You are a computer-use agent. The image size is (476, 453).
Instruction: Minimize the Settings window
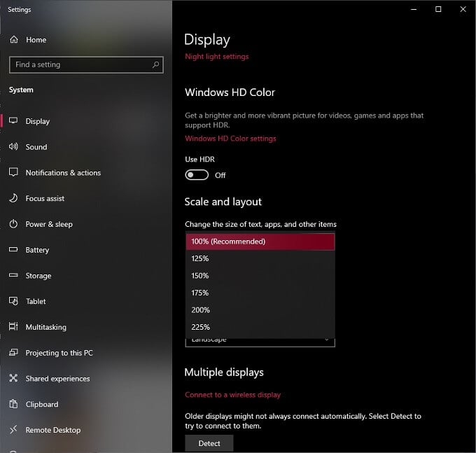point(414,9)
